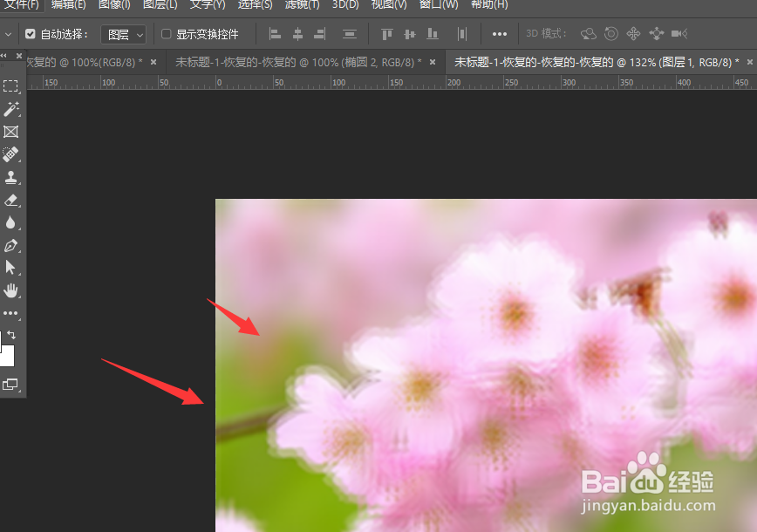This screenshot has height=532, width=757.
Task: Align right edges of layers
Action: pos(319,34)
